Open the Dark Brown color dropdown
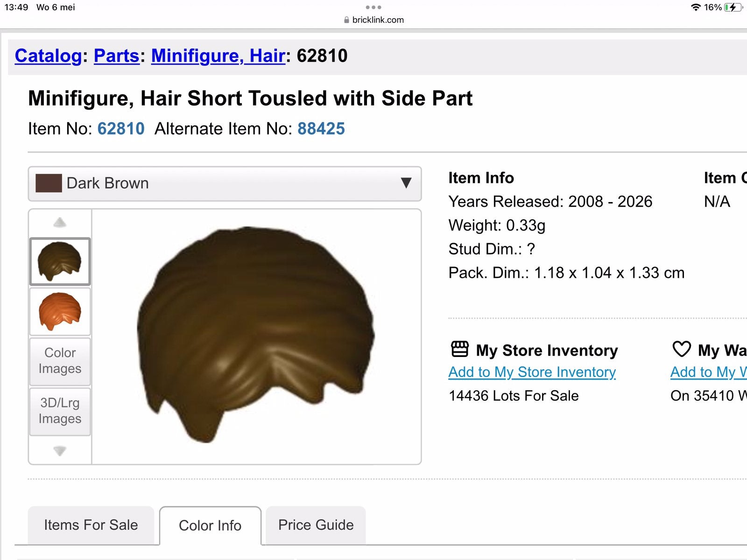 point(225,183)
